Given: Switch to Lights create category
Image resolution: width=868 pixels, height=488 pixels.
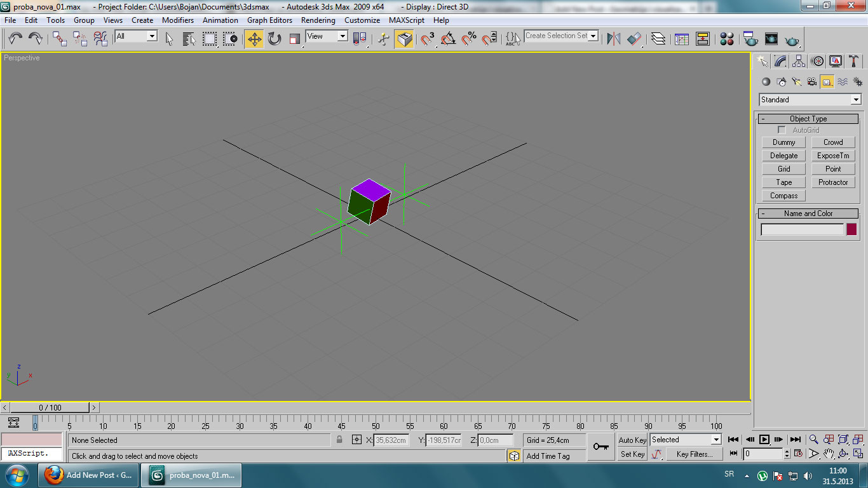Looking at the screenshot, I should (797, 82).
